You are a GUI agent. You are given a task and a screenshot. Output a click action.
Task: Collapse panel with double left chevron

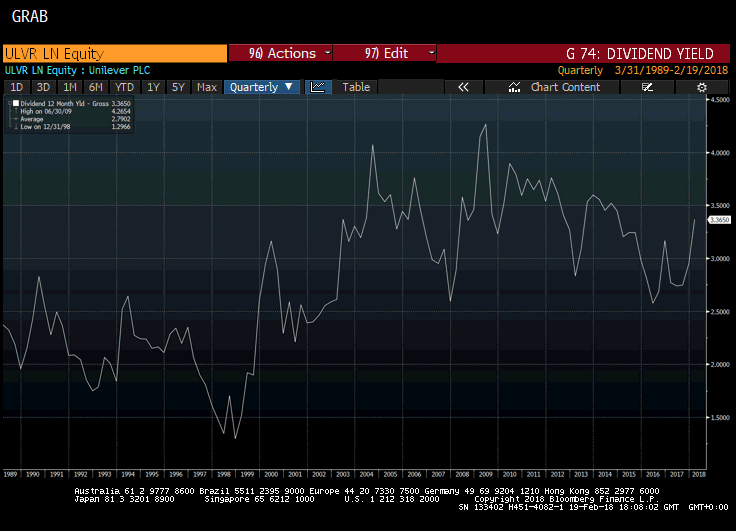point(463,87)
